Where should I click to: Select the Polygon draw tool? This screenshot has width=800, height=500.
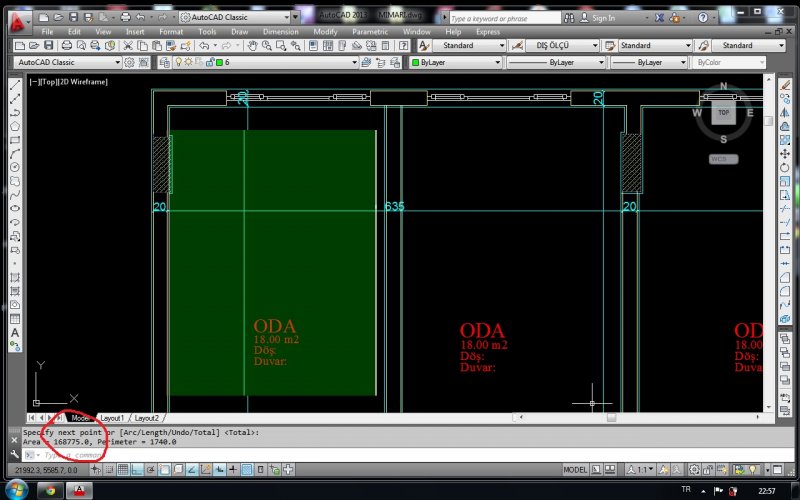click(x=15, y=126)
